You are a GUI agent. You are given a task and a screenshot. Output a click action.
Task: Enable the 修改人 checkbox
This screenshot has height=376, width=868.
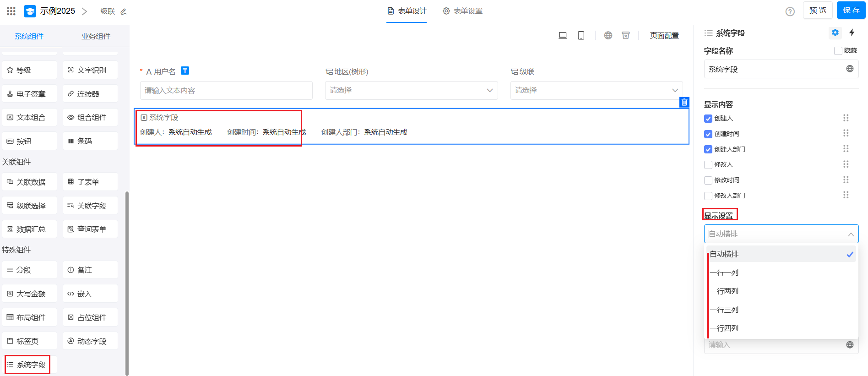(708, 165)
